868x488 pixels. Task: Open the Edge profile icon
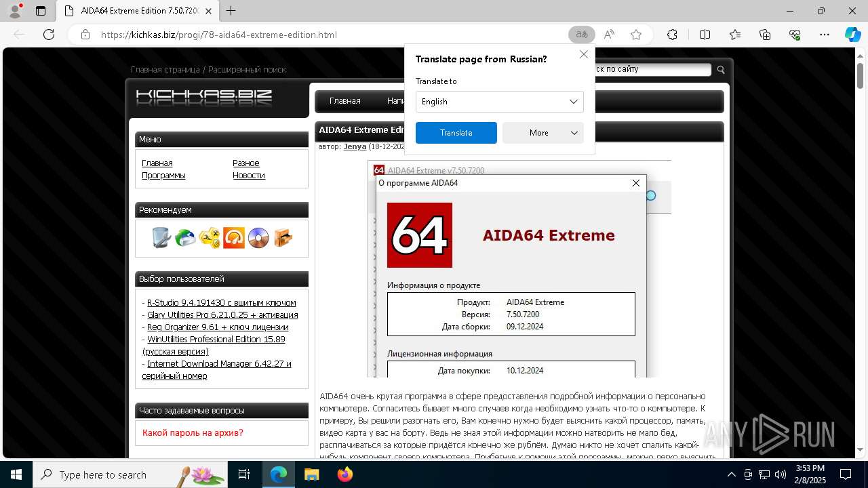coord(15,11)
